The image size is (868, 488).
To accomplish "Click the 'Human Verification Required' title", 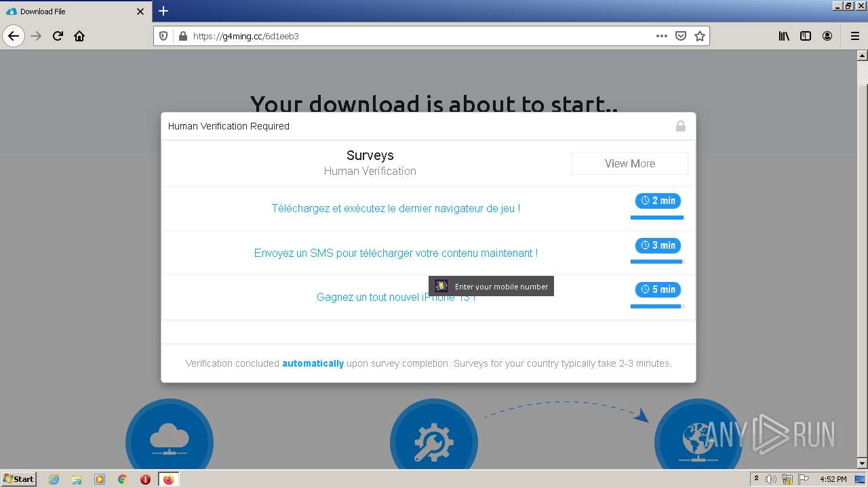I will 229,126.
